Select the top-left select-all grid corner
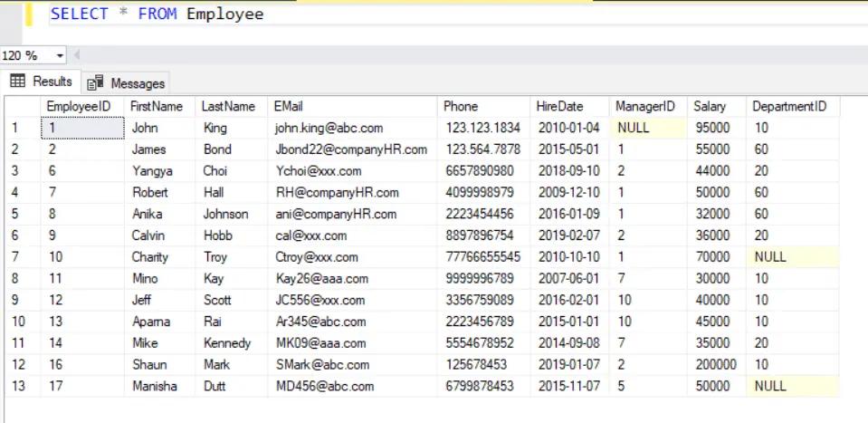Screen dimensions: 868x423 pyautogui.click(x=19, y=107)
